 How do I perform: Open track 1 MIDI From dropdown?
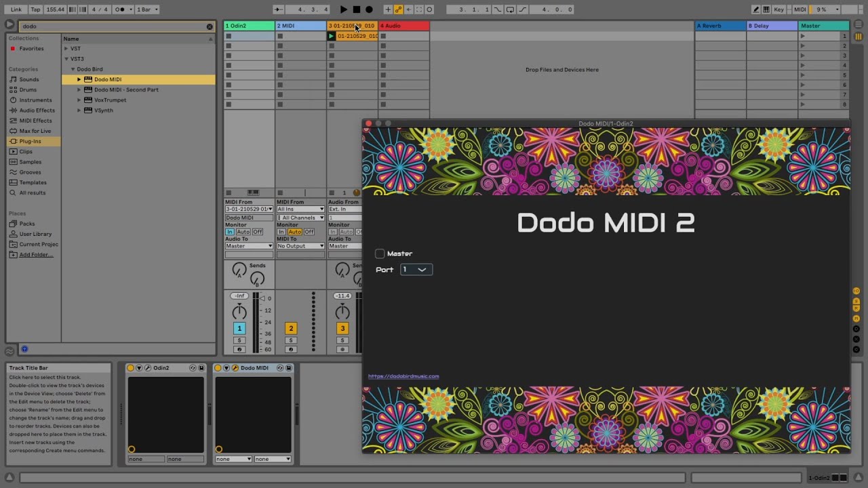[x=249, y=209]
